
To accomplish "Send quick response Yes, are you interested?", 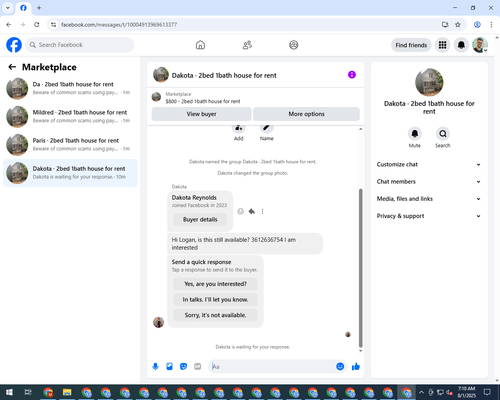I will (215, 284).
